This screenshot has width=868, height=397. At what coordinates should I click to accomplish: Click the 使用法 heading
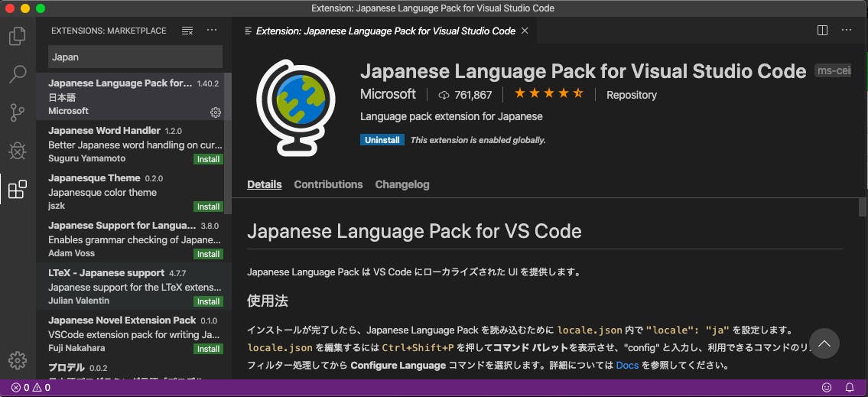[x=268, y=301]
